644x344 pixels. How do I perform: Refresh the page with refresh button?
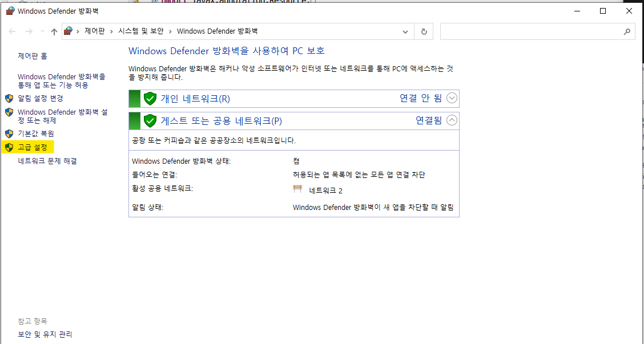pyautogui.click(x=424, y=31)
